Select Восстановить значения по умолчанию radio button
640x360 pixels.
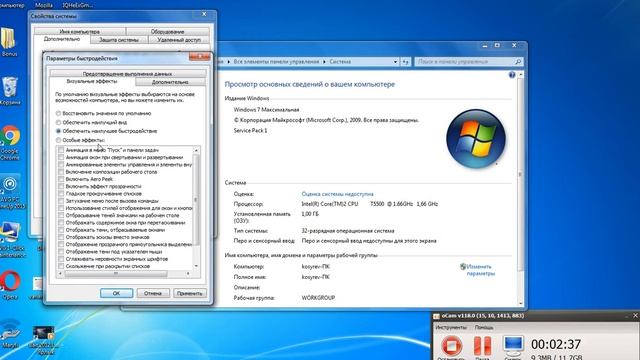58,113
